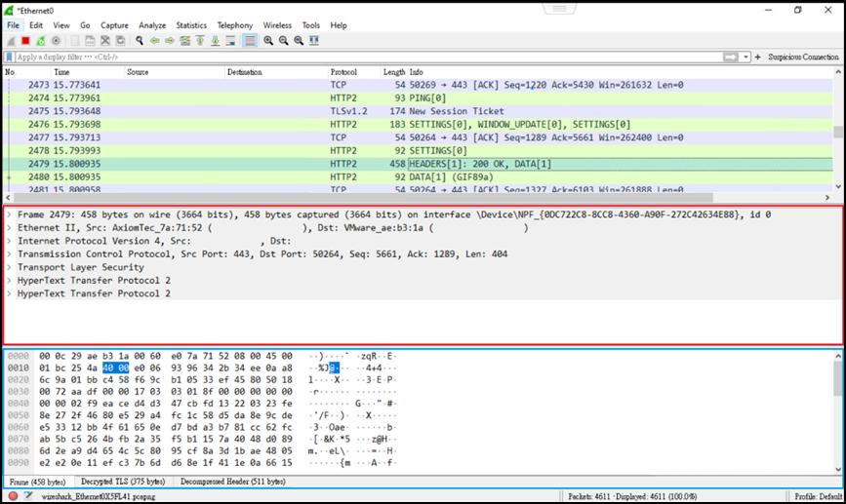The height and width of the screenshot is (504, 846).
Task: Open the View menu
Action: point(60,25)
